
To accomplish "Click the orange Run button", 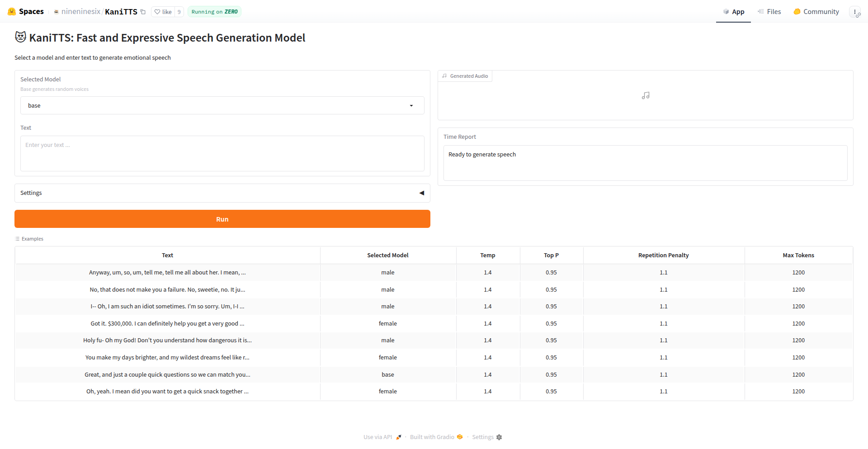I will tap(222, 219).
